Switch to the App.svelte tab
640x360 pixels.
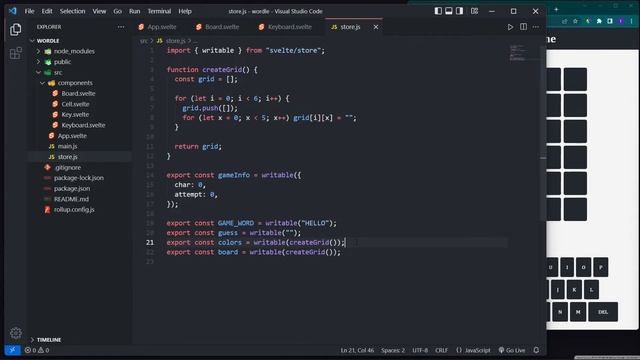[158, 27]
